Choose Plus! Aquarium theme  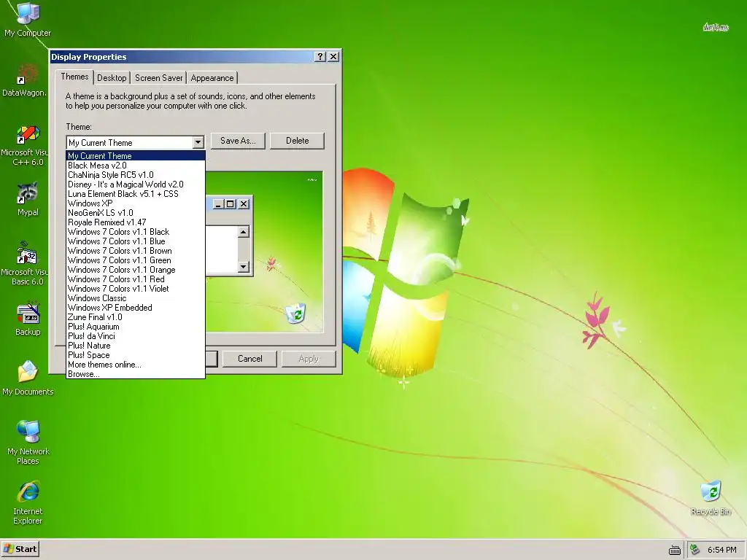pos(136,327)
